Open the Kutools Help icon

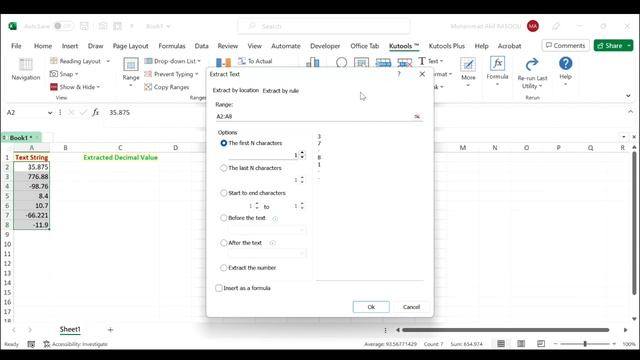[x=565, y=64]
